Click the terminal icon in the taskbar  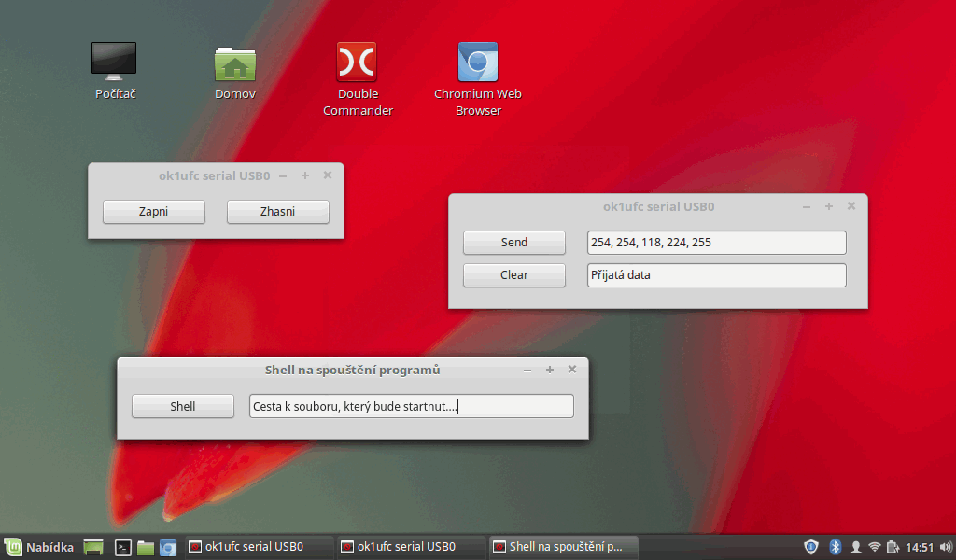(122, 548)
